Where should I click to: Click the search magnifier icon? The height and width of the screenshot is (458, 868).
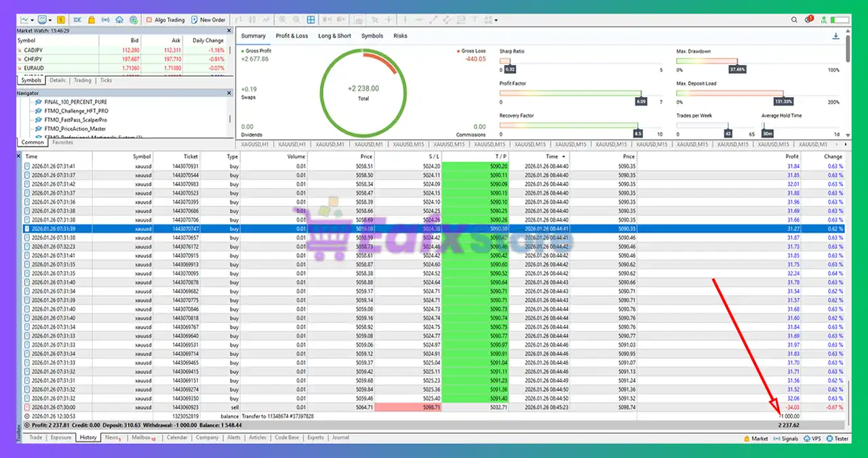[794, 20]
